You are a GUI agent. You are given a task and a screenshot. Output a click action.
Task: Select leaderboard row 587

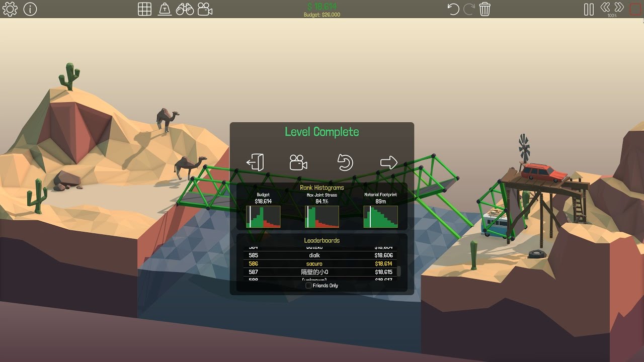point(320,272)
